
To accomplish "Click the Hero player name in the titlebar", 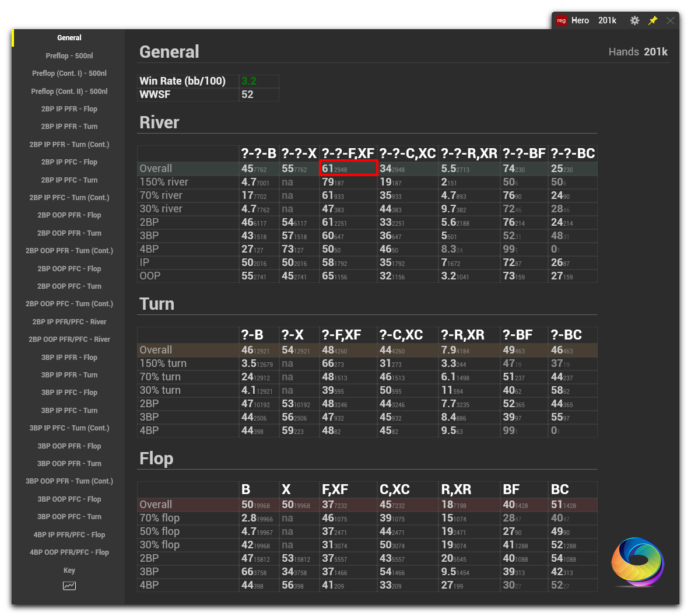I will tap(580, 20).
